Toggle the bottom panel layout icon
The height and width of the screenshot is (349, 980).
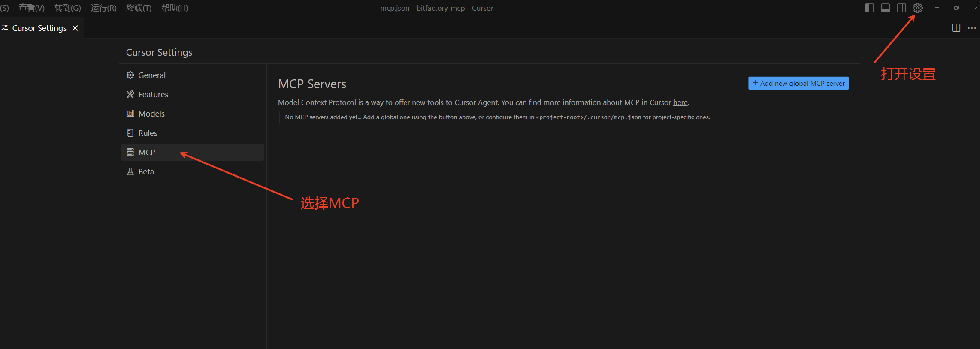coord(885,8)
